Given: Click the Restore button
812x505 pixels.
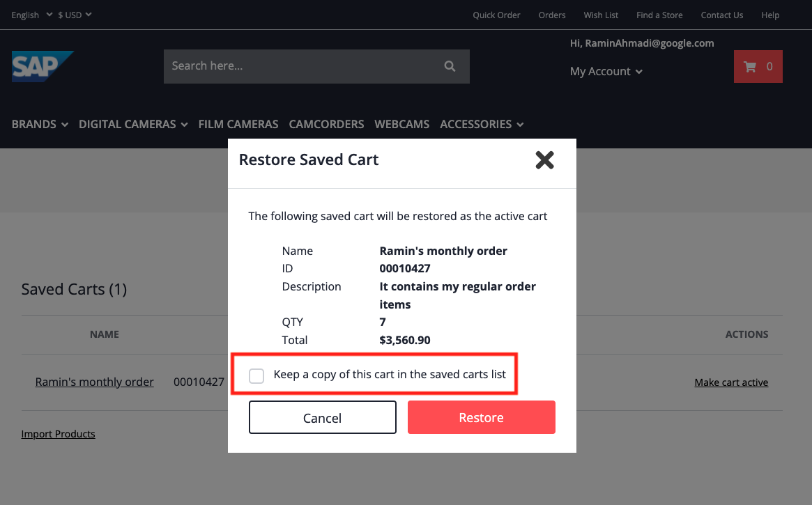Looking at the screenshot, I should tap(481, 417).
